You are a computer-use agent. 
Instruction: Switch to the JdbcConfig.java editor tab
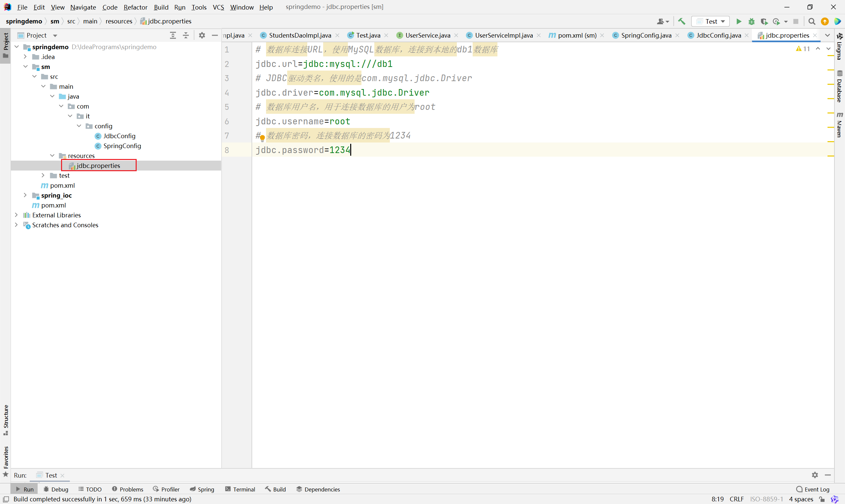[718, 35]
